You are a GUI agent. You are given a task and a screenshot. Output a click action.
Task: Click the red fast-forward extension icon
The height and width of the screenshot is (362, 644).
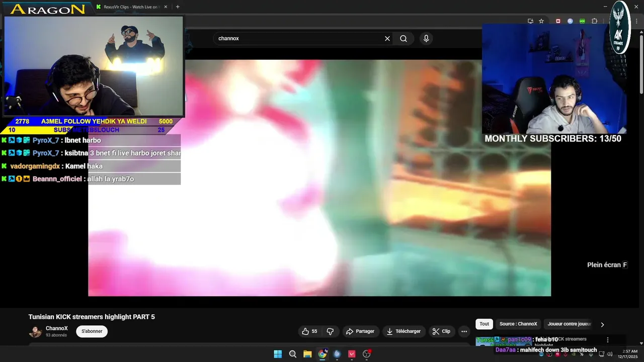558,21
